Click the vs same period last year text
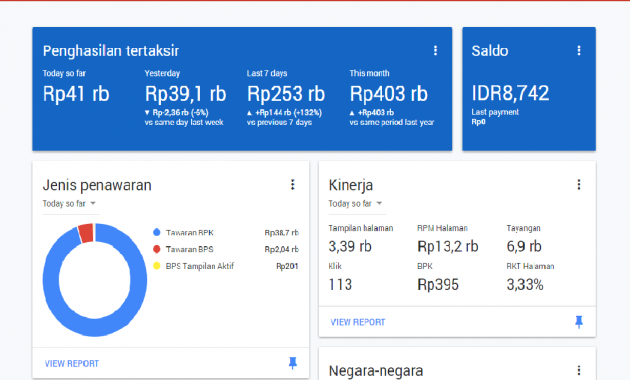 coord(392,122)
